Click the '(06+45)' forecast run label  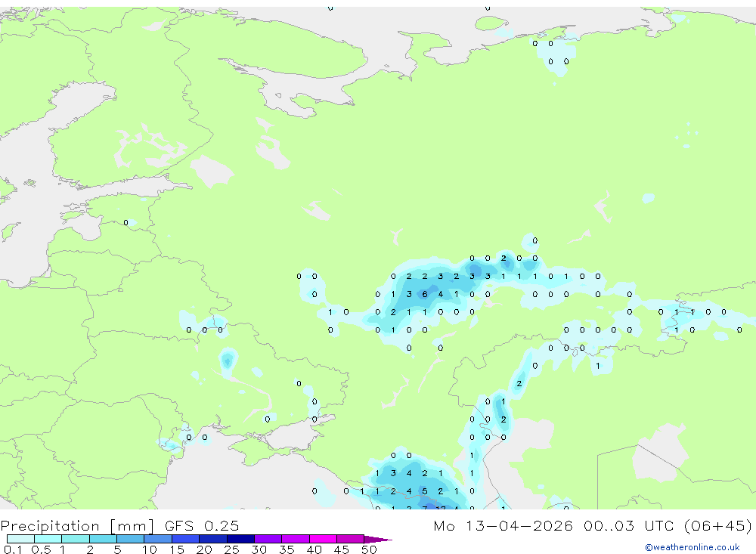tap(717, 525)
